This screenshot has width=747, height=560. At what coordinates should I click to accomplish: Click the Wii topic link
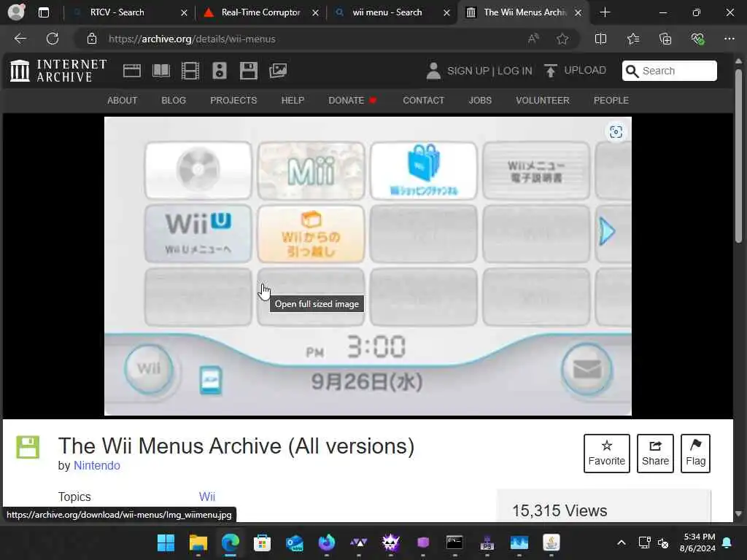[206, 497]
